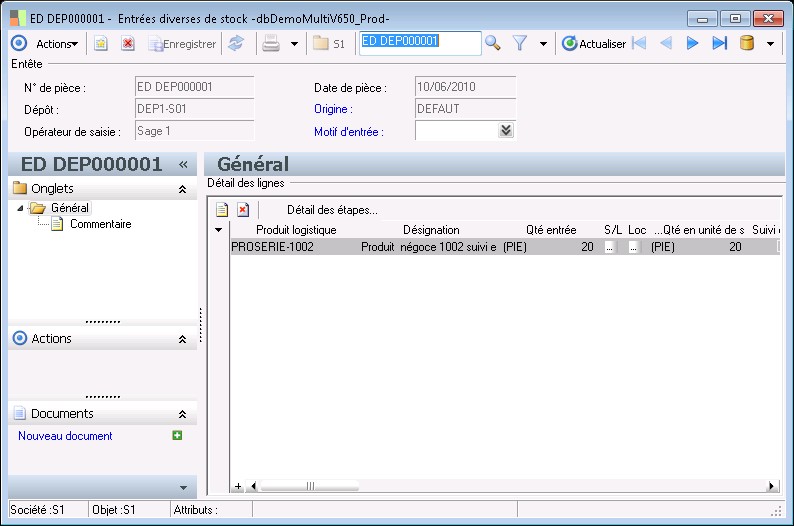Click the new document toolbar icon
This screenshot has height=526, width=794.
click(101, 44)
